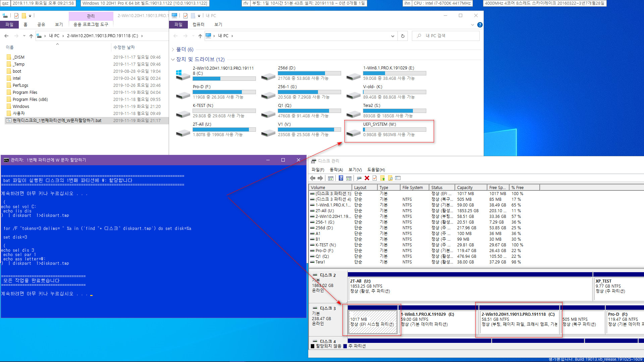Expand the 폴더 (6) group
Image resolution: width=644 pixels, height=362 pixels.
coord(173,50)
